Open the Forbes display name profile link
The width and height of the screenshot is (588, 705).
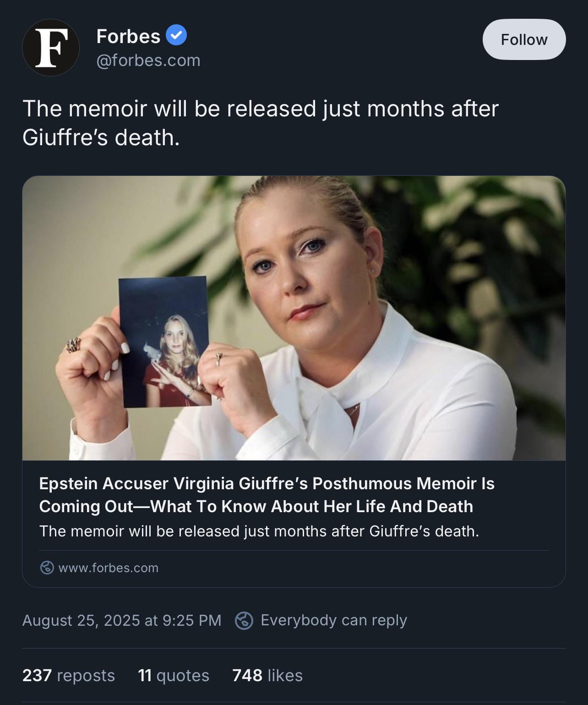coord(128,36)
